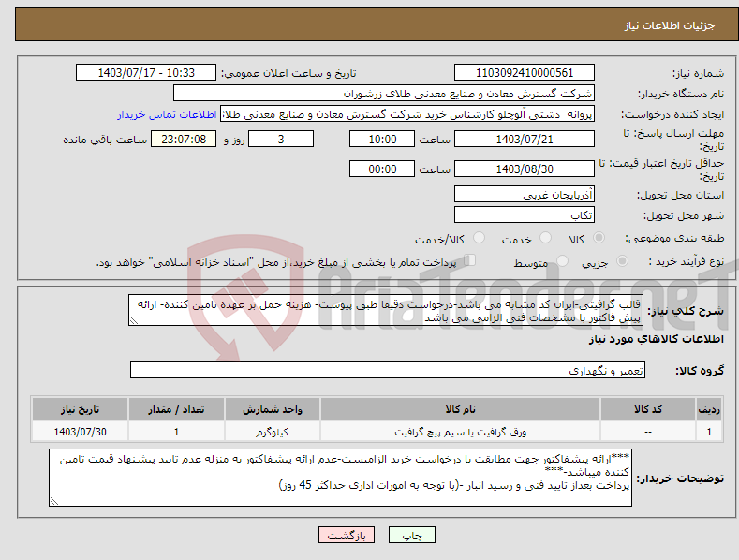Click the label ساعت باقی مانده
739x560 pixels.
coord(105,140)
